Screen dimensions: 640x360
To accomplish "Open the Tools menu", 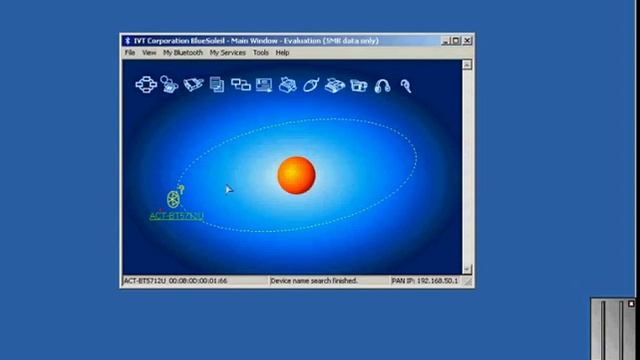I will point(260,53).
